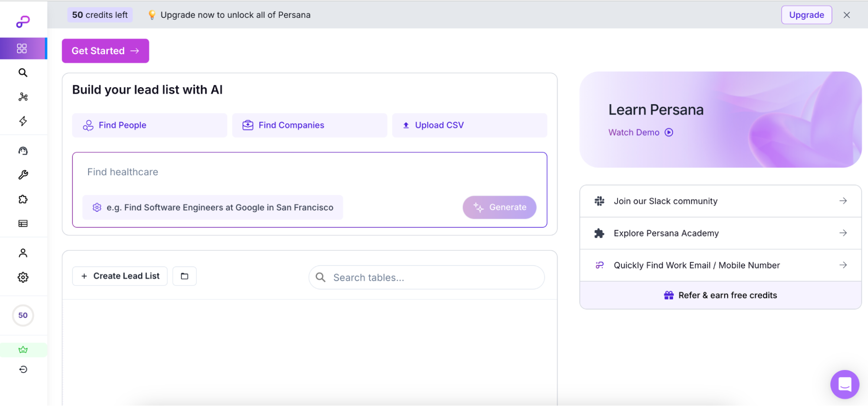
Task: Click the arrow on Quickly Find Work Email row
Action: [x=843, y=265]
